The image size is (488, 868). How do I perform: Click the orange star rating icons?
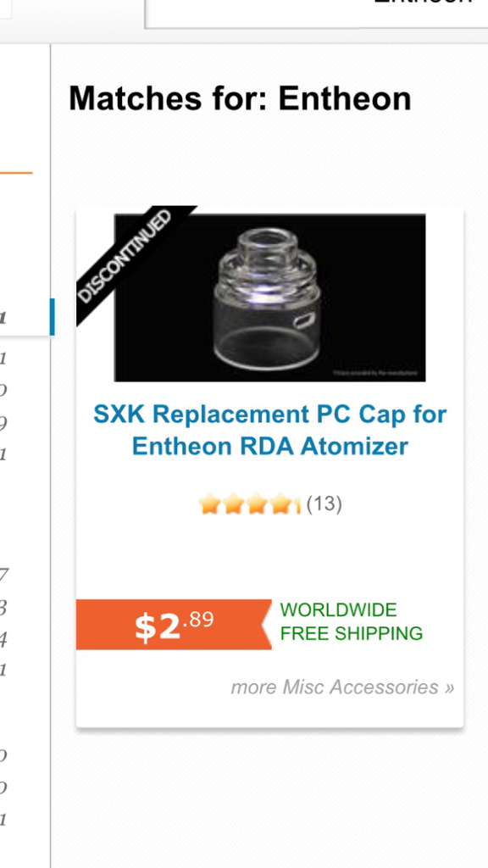pos(249,504)
